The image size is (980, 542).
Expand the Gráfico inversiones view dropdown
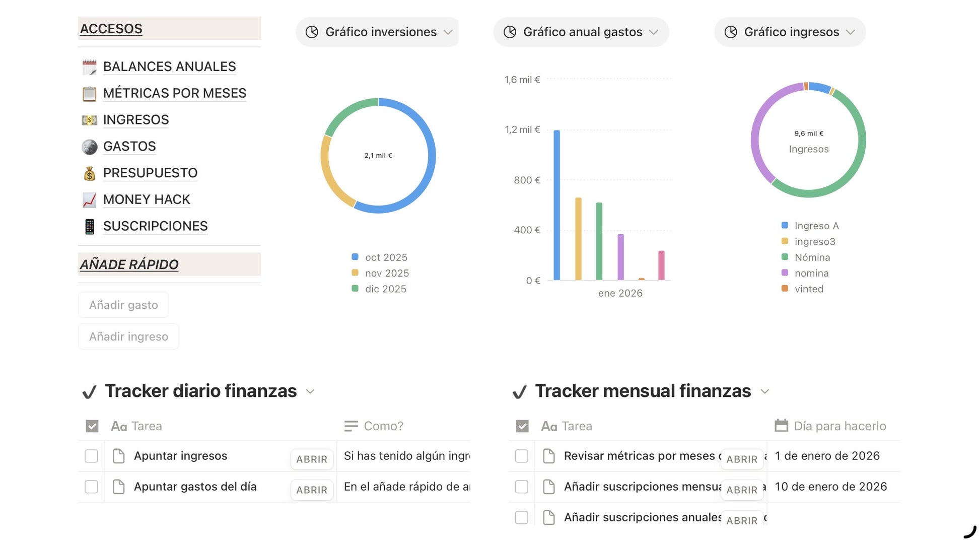coord(448,32)
